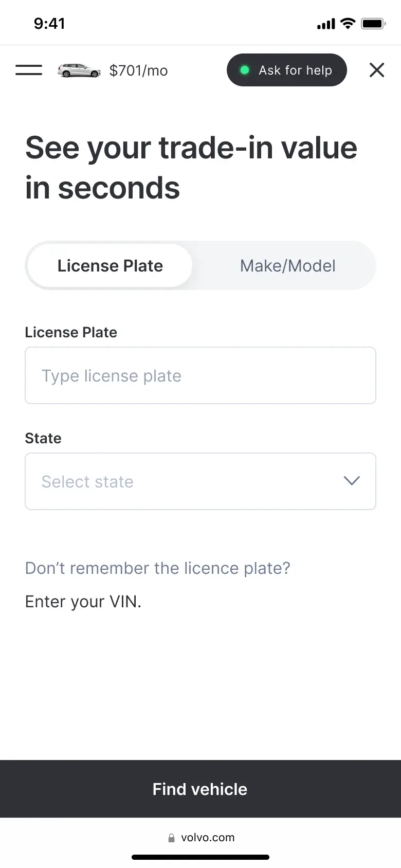
Task: Tap the battery status icon
Action: coord(373,24)
